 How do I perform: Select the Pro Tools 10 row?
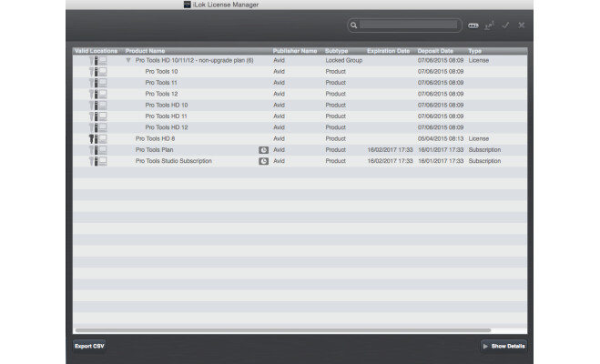pyautogui.click(x=300, y=72)
